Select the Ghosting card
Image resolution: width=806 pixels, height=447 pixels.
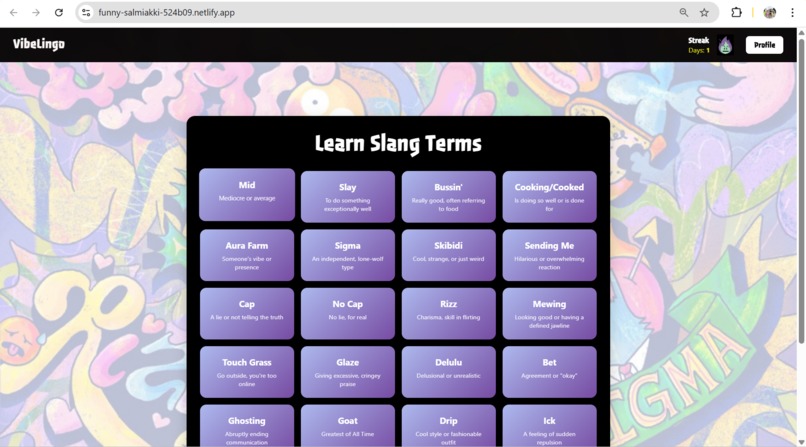point(247,426)
